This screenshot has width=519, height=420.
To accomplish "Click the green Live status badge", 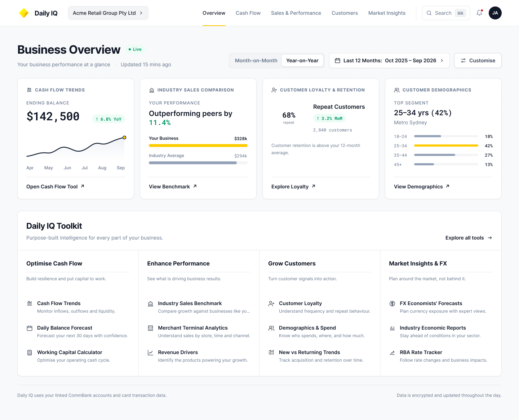I will [135, 49].
